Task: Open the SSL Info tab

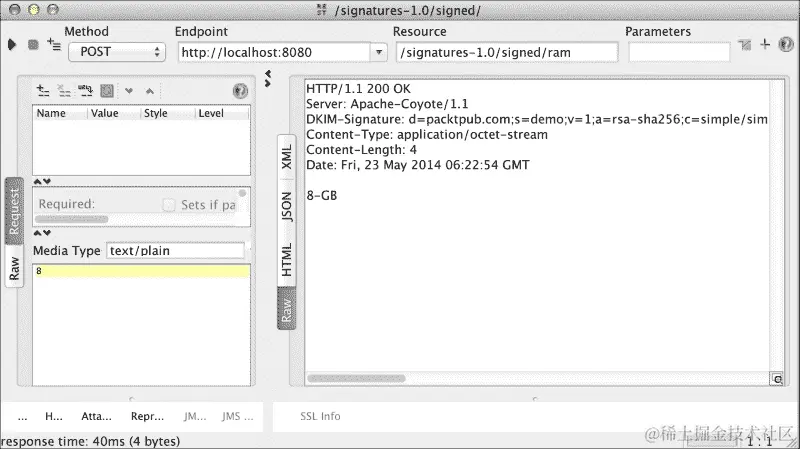Action: 320,416
